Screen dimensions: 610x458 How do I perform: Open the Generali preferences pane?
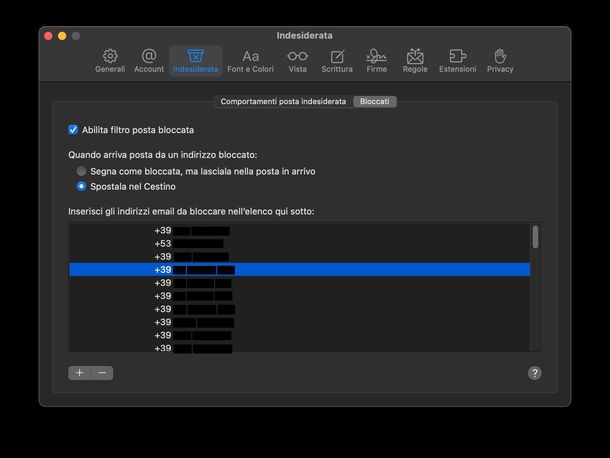coord(110,60)
